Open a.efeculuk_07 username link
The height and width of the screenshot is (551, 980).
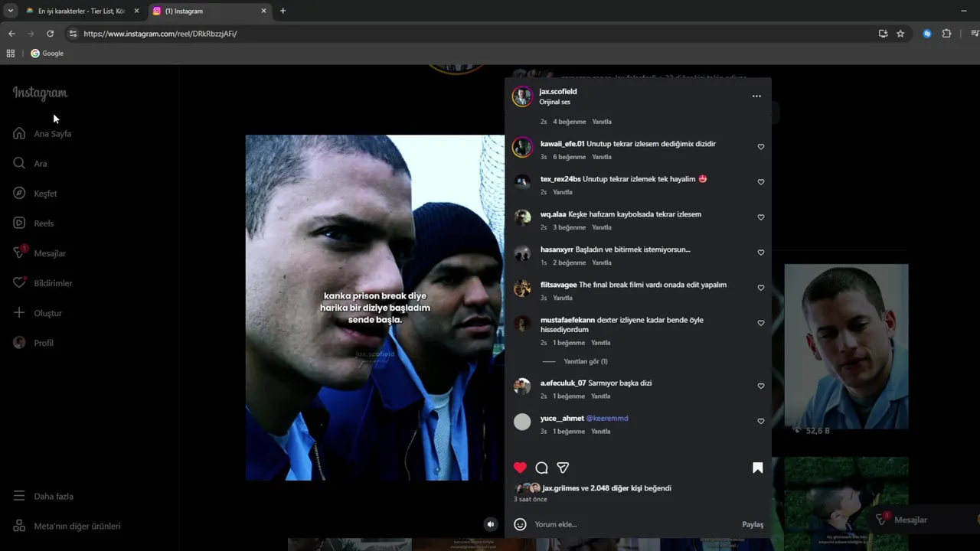point(563,383)
